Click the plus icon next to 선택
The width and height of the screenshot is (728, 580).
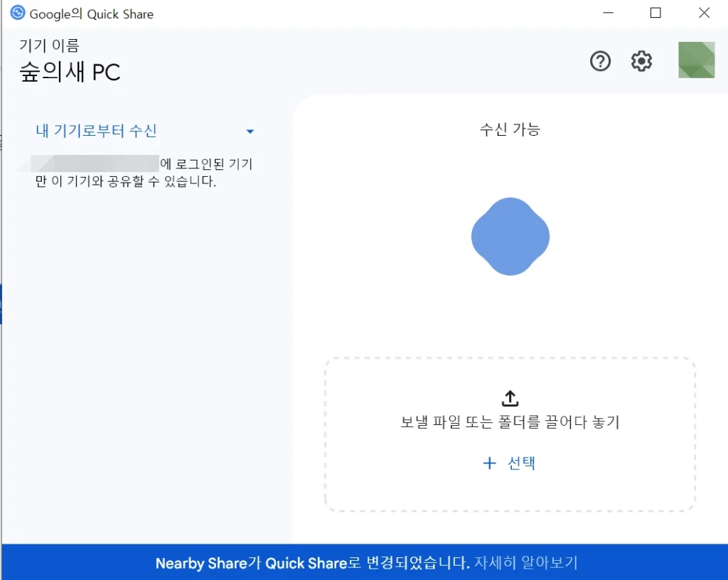pos(489,463)
